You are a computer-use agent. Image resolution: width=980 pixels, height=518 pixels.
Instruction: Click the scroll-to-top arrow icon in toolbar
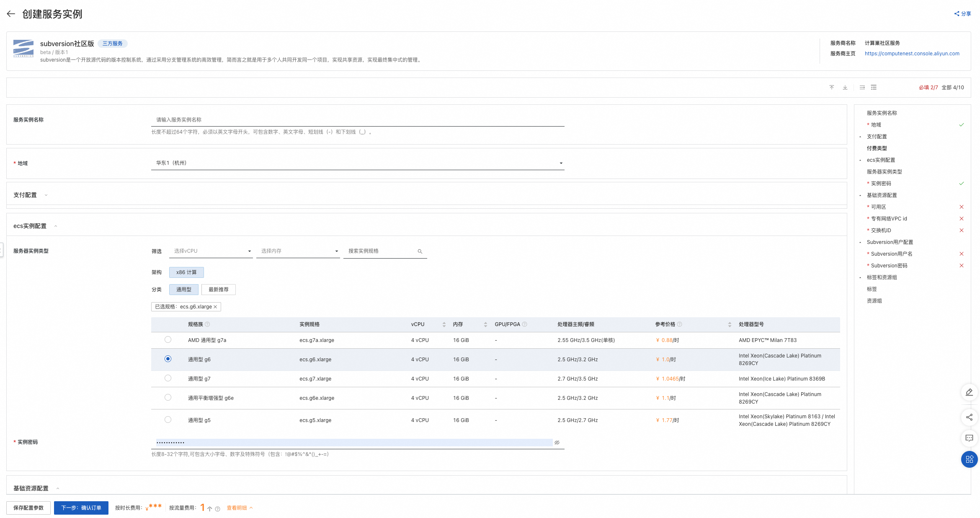pyautogui.click(x=832, y=87)
